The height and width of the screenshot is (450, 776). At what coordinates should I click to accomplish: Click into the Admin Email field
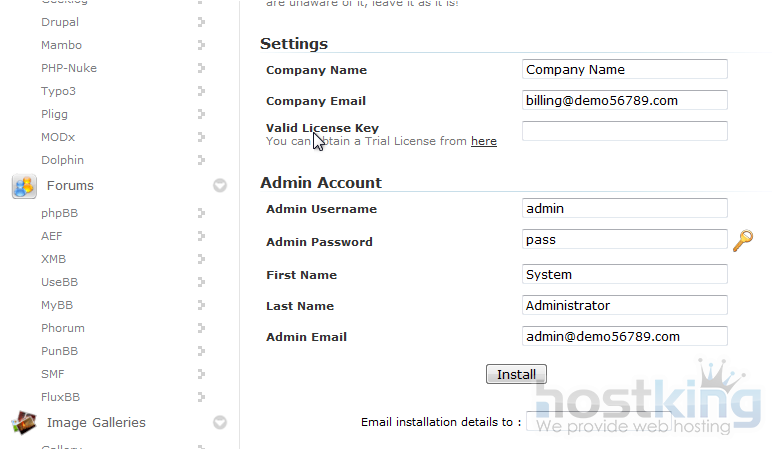624,337
